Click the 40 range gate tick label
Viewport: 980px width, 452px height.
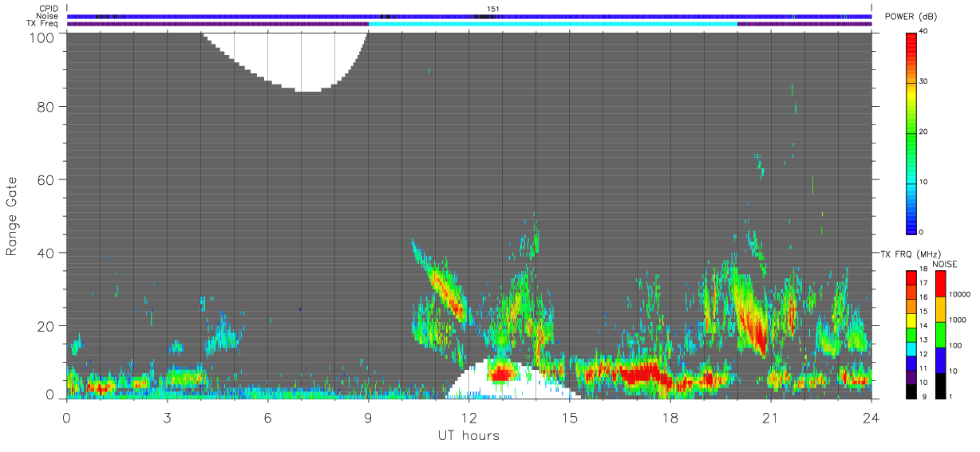(45, 253)
